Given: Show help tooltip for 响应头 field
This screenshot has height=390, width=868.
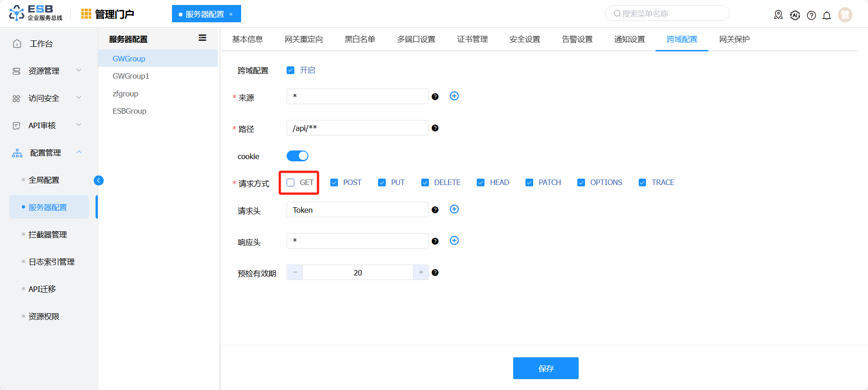Looking at the screenshot, I should [x=435, y=241].
